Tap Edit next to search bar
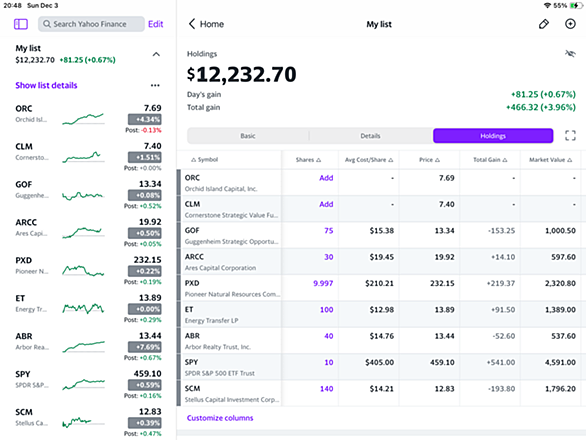Image resolution: width=586 pixels, height=440 pixels. pyautogui.click(x=155, y=24)
